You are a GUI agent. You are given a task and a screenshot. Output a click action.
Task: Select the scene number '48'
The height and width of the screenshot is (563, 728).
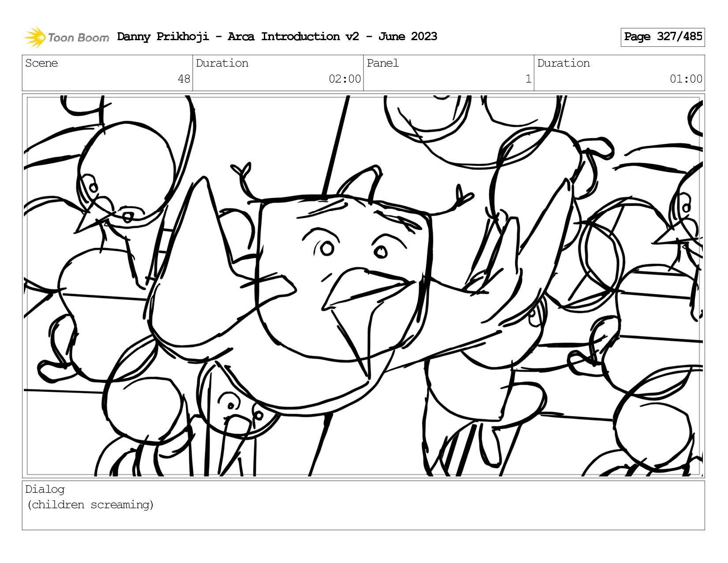pyautogui.click(x=184, y=79)
